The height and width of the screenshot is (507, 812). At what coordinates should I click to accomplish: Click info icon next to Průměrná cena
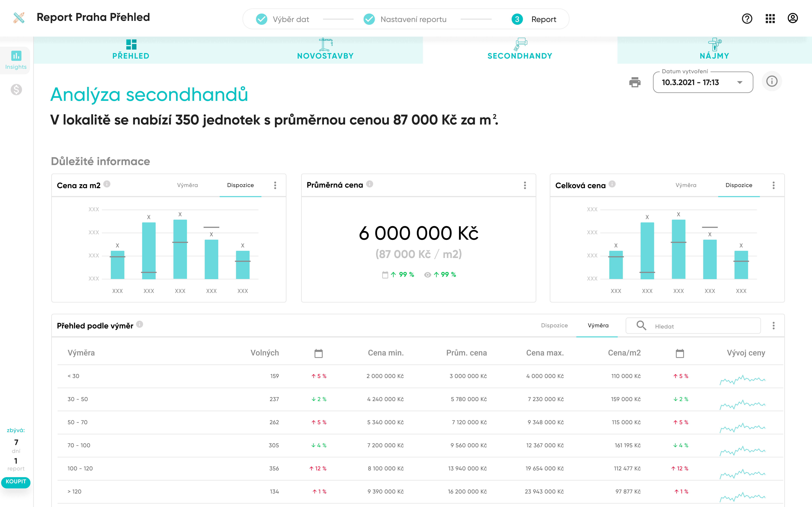click(x=369, y=184)
